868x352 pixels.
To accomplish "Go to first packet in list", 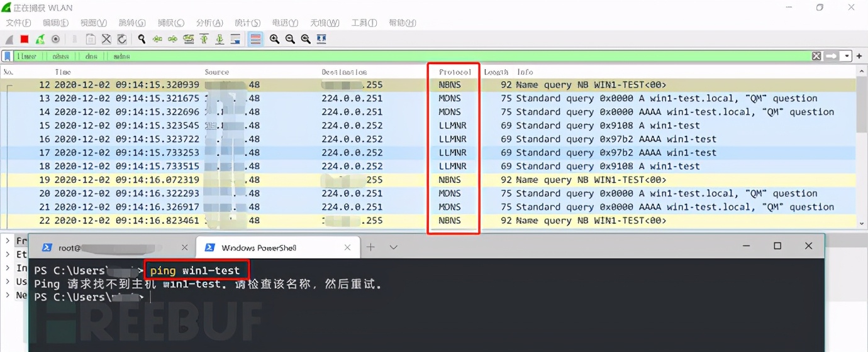I will pos(204,39).
